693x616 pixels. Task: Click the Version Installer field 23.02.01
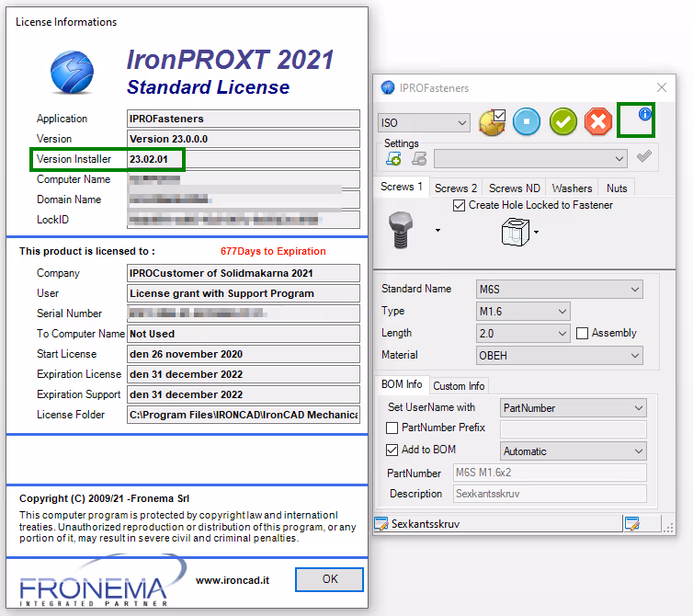(243, 159)
